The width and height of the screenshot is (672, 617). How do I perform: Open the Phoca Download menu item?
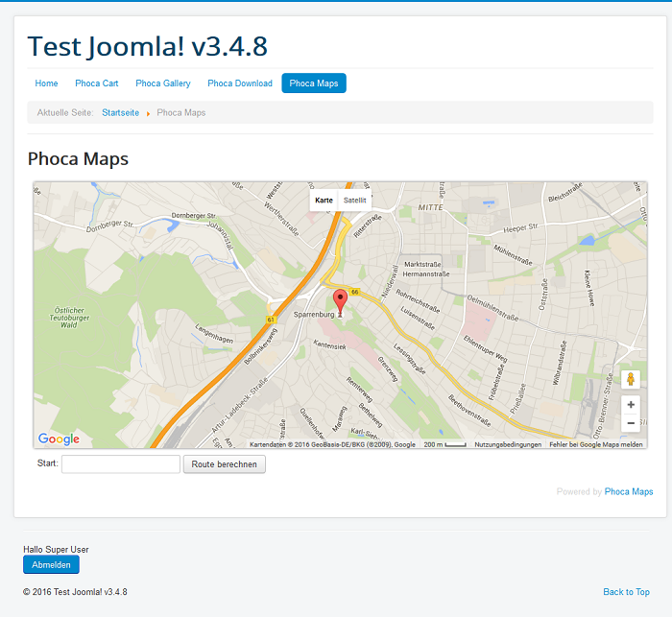(x=240, y=83)
